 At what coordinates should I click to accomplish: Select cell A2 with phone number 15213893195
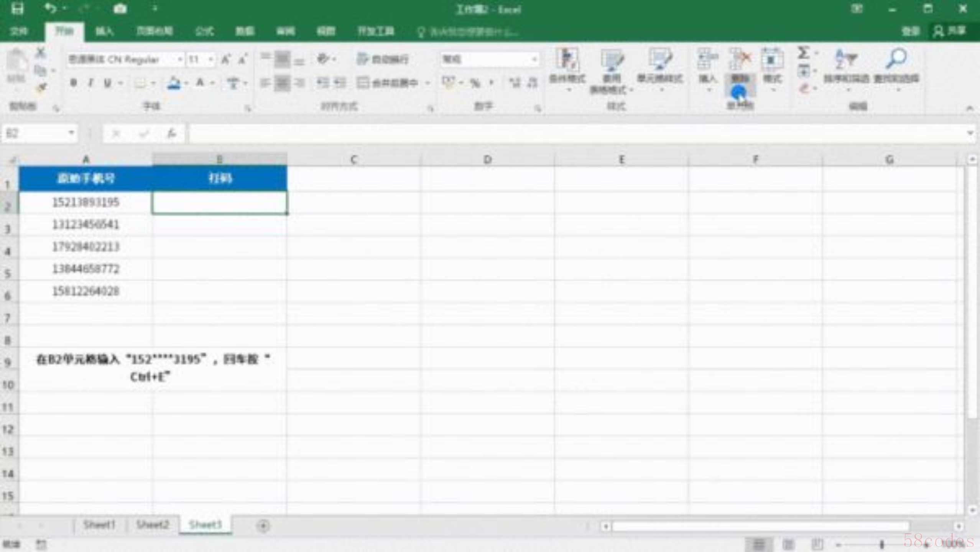86,202
